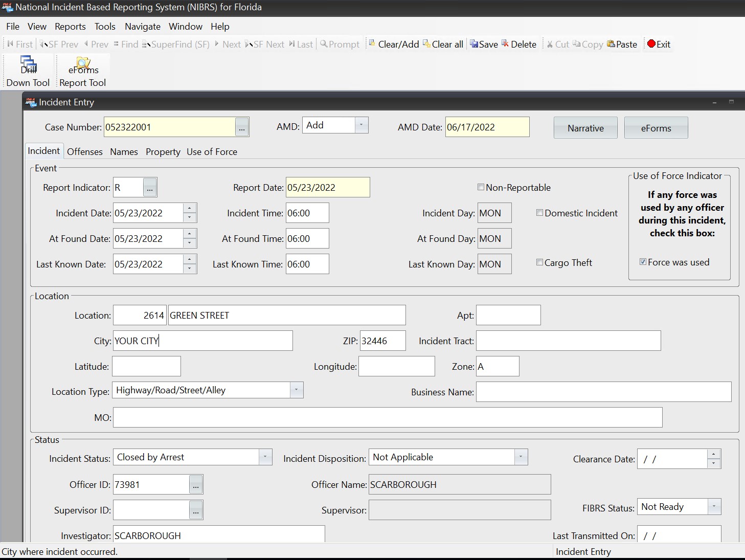Launch the eForms Report Tool
The height and width of the screenshot is (560, 745).
coord(83,72)
